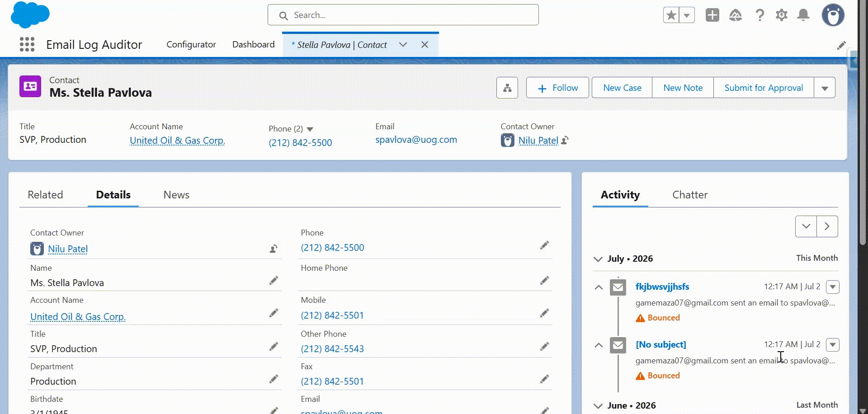The height and width of the screenshot is (414, 868).
Task: Open the favorites list dropdown arrow
Action: click(x=687, y=15)
